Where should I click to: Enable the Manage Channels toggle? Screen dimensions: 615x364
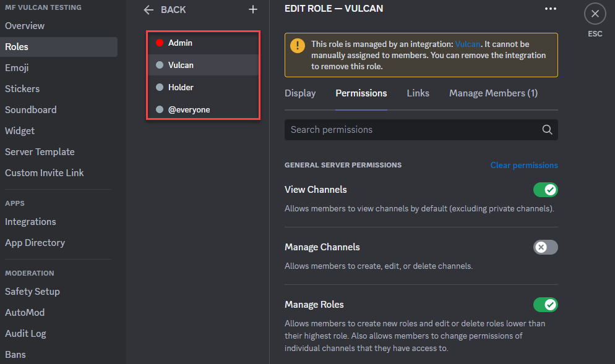tap(545, 247)
